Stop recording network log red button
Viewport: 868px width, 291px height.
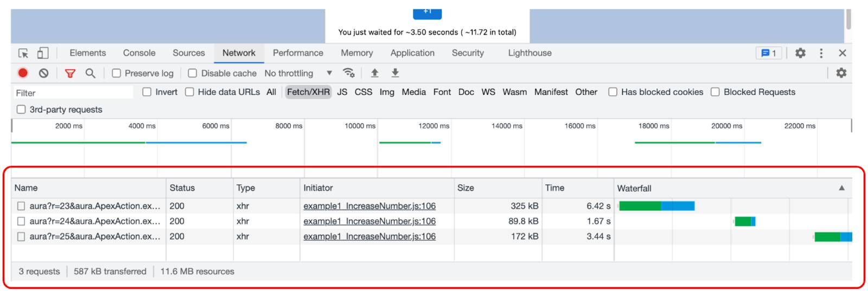[23, 73]
